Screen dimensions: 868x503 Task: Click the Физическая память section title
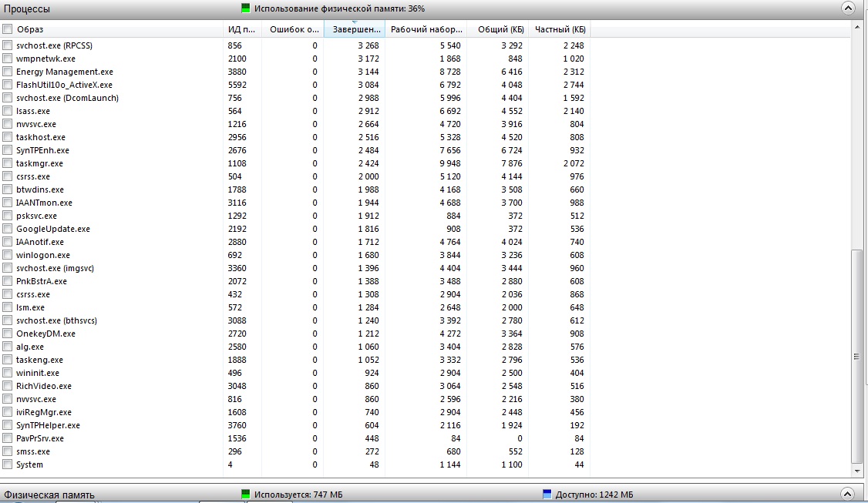tap(49, 495)
